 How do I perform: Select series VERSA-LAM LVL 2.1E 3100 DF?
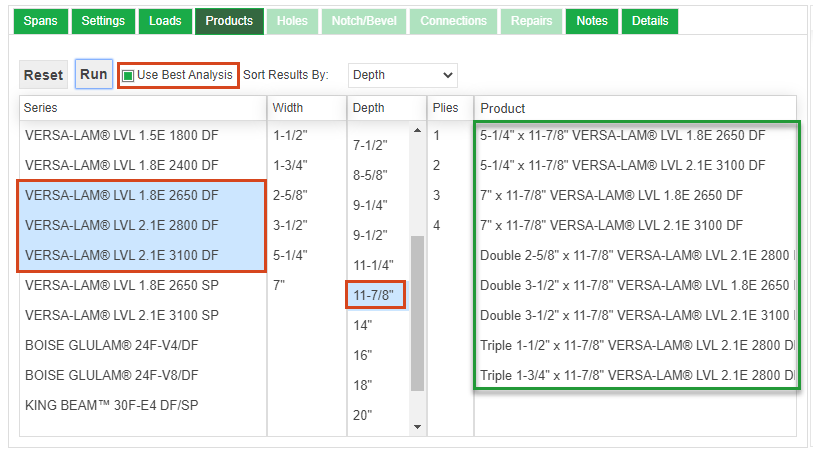coord(143,256)
